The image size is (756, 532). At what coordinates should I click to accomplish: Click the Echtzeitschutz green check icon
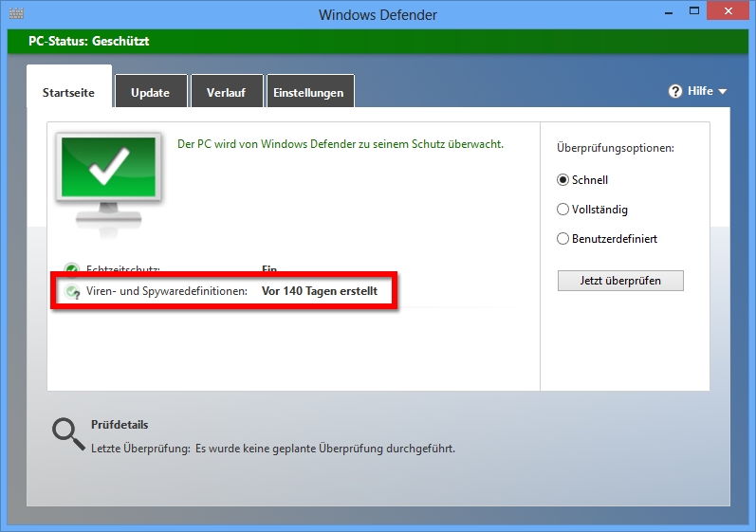tap(72, 269)
